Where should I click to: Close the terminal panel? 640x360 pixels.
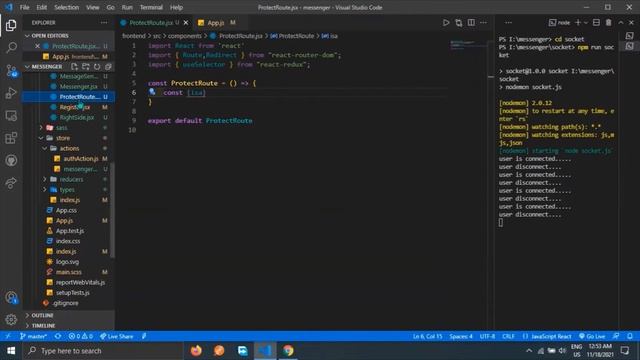[x=631, y=22]
